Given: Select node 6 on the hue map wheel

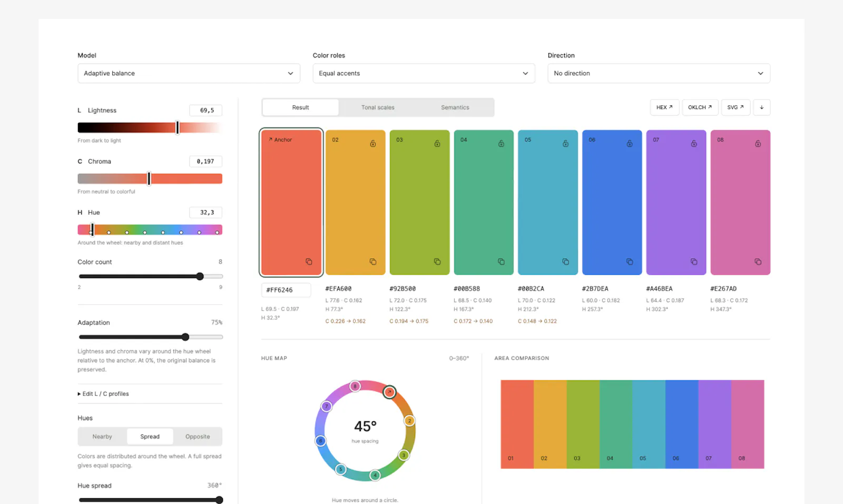Looking at the screenshot, I should 320,441.
